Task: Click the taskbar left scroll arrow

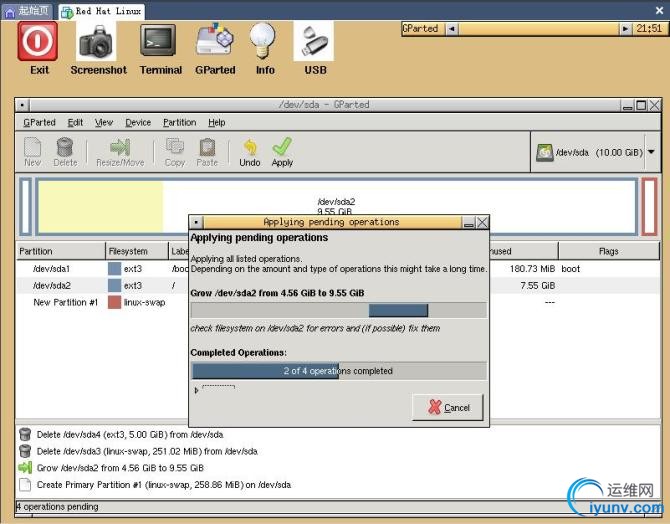Action: (x=452, y=29)
